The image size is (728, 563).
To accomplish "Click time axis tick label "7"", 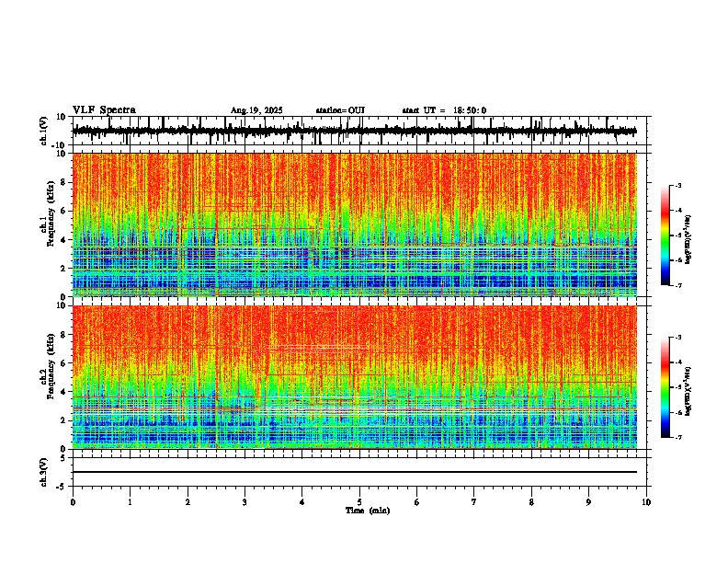I will [x=474, y=502].
